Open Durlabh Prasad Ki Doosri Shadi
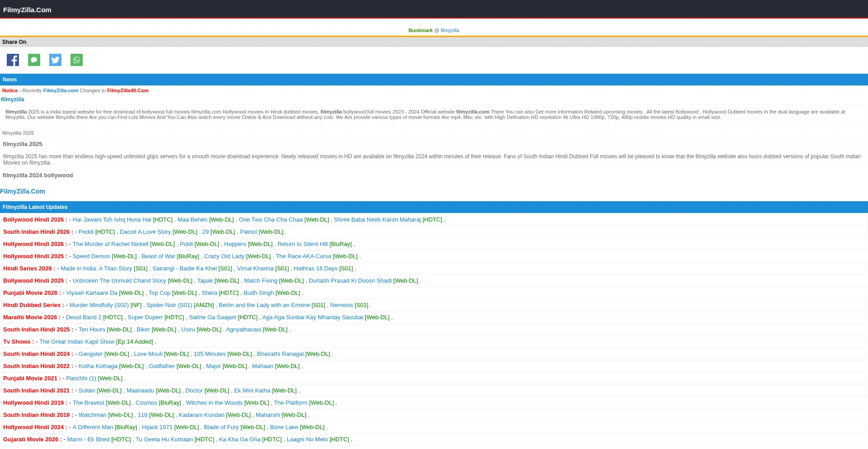The image size is (868, 449). 350,281
